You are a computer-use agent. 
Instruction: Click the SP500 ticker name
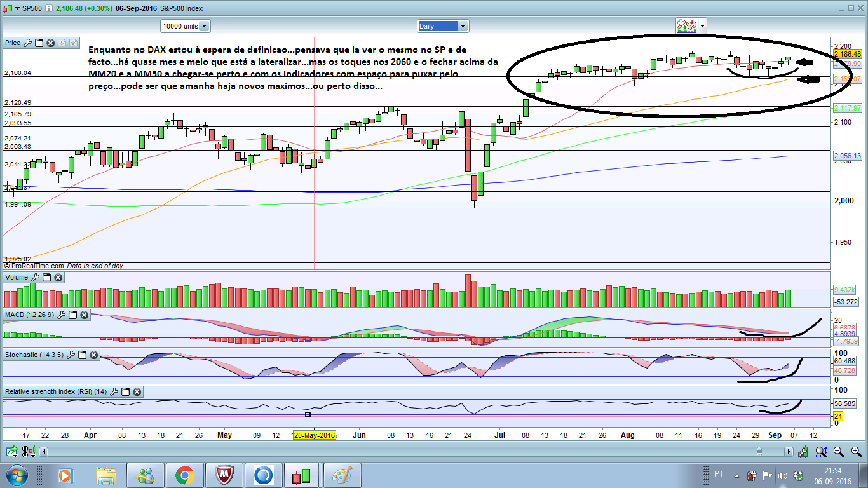tap(32, 8)
